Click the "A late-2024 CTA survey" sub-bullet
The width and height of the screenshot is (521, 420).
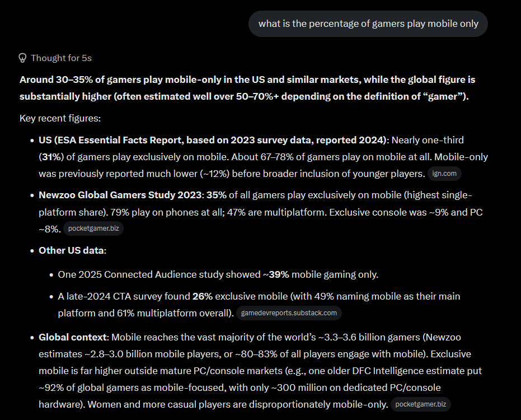[259, 305]
